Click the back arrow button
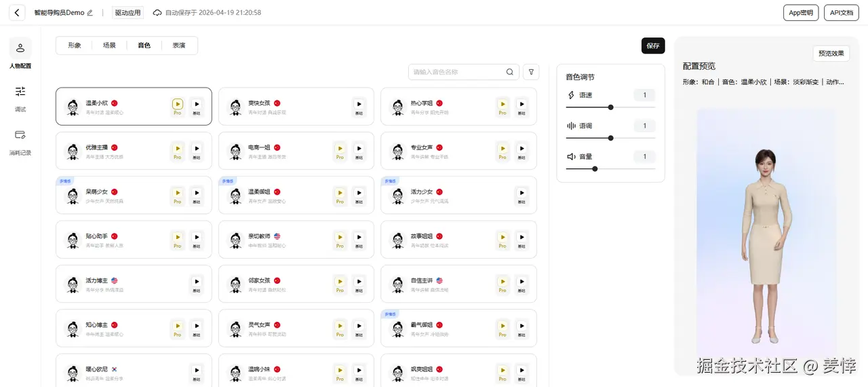The height and width of the screenshot is (387, 868). click(x=17, y=13)
